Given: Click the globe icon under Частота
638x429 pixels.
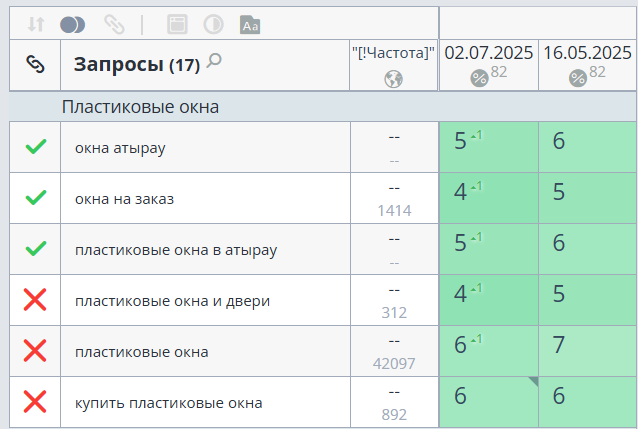Looking at the screenshot, I should [393, 79].
